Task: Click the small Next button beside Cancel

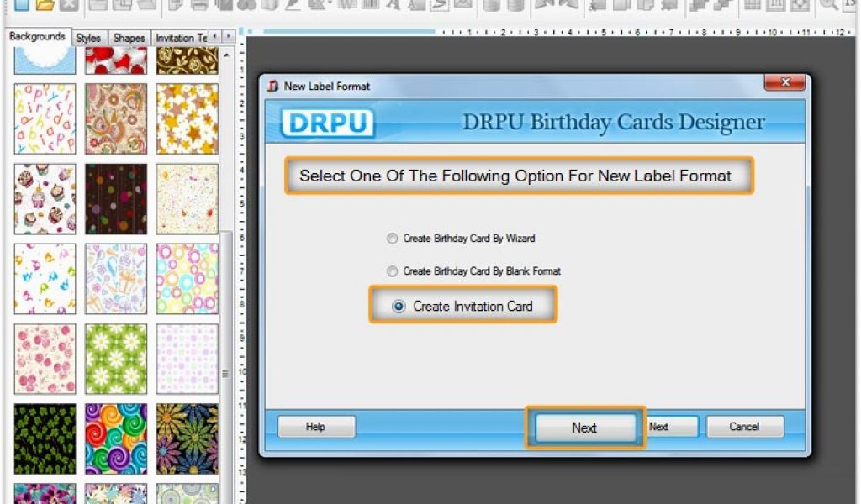Action: point(671,427)
